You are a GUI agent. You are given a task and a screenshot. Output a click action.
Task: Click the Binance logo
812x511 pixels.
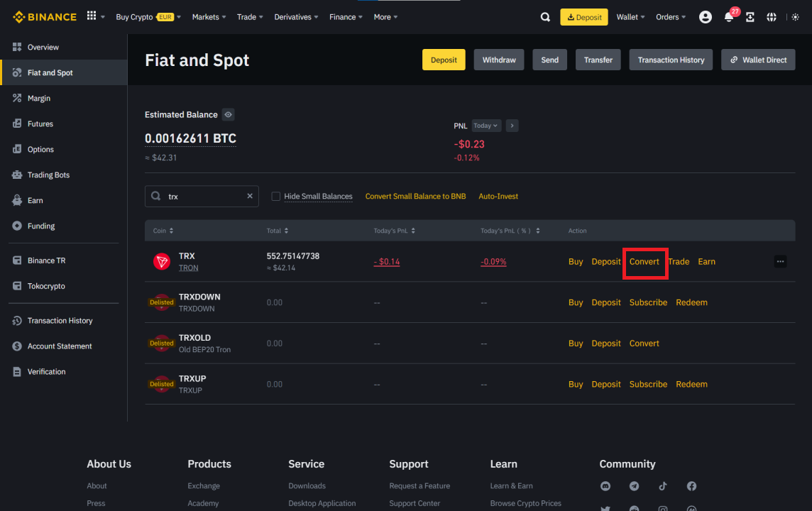[x=45, y=17]
